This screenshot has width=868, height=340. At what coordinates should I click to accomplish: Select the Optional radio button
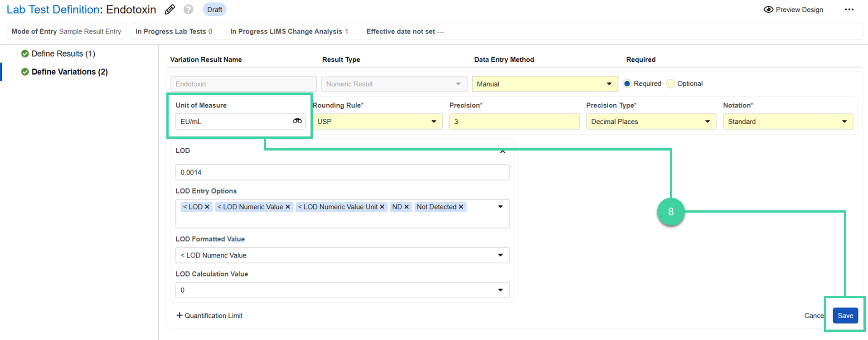pos(670,83)
